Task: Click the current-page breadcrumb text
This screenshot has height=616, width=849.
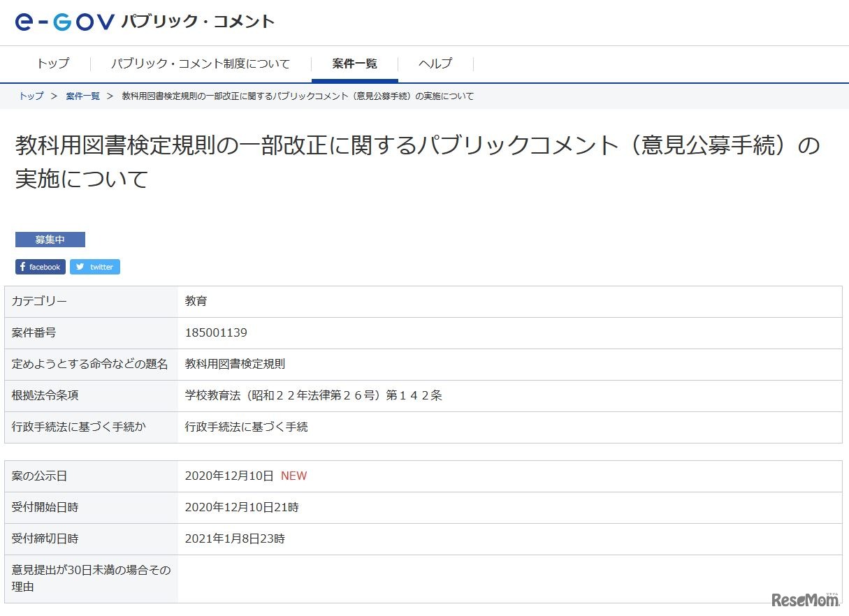Action: point(298,96)
